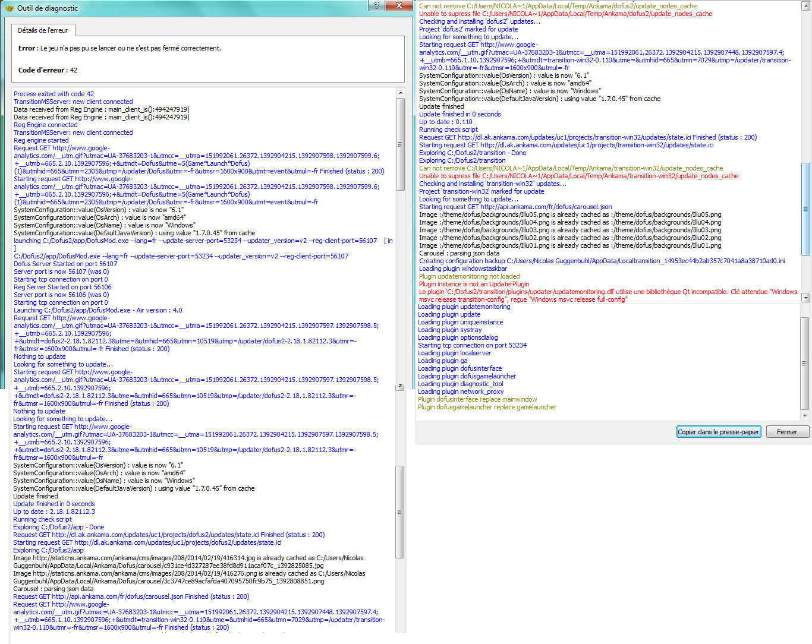Viewport: 812px width, 644px height.
Task: Click "Project 'dofus2' marked for update" line
Action: coord(468,29)
